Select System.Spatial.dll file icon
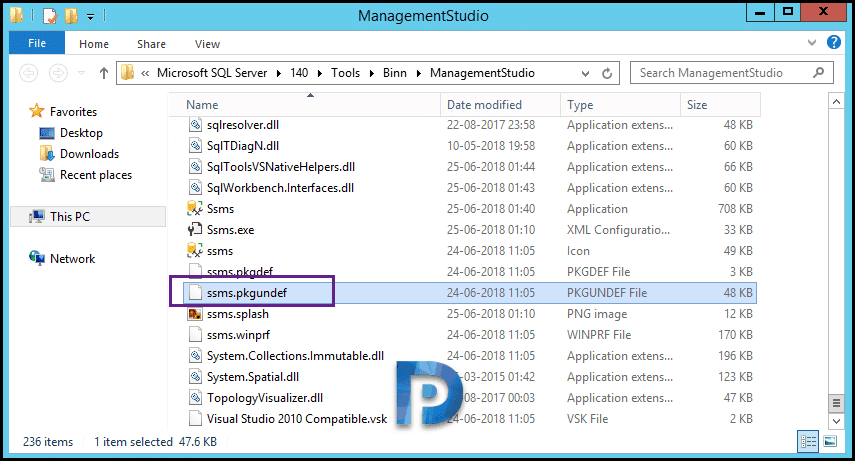Screen dimensions: 855x461 tap(195, 377)
